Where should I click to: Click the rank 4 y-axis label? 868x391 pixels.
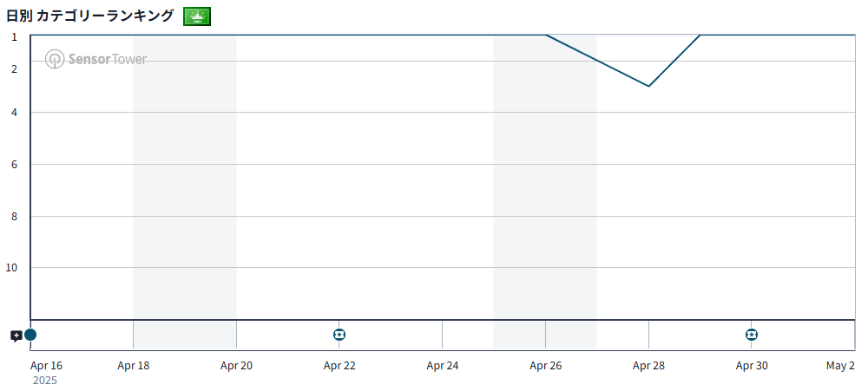[x=15, y=113]
